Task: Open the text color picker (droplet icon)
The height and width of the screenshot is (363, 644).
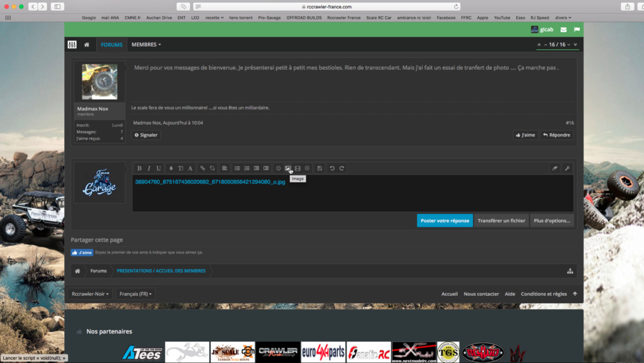Action: pyautogui.click(x=171, y=168)
